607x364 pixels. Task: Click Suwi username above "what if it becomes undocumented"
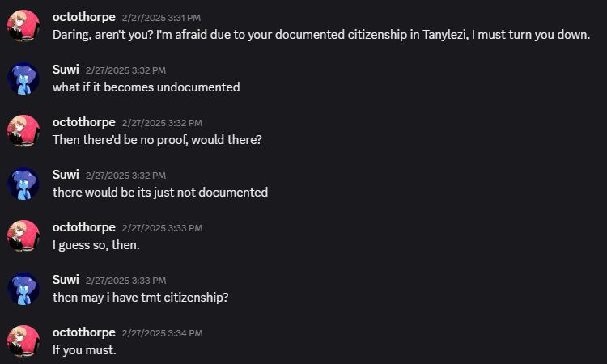pos(66,69)
